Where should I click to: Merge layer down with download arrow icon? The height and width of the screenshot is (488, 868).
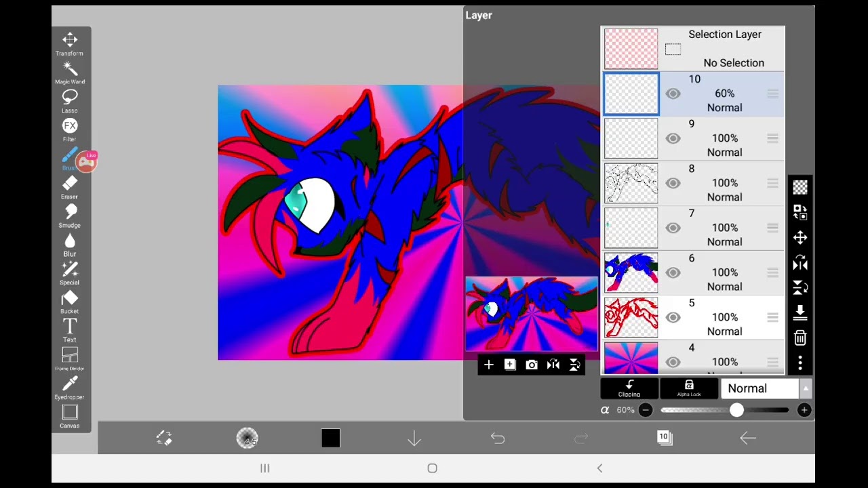pyautogui.click(x=800, y=312)
